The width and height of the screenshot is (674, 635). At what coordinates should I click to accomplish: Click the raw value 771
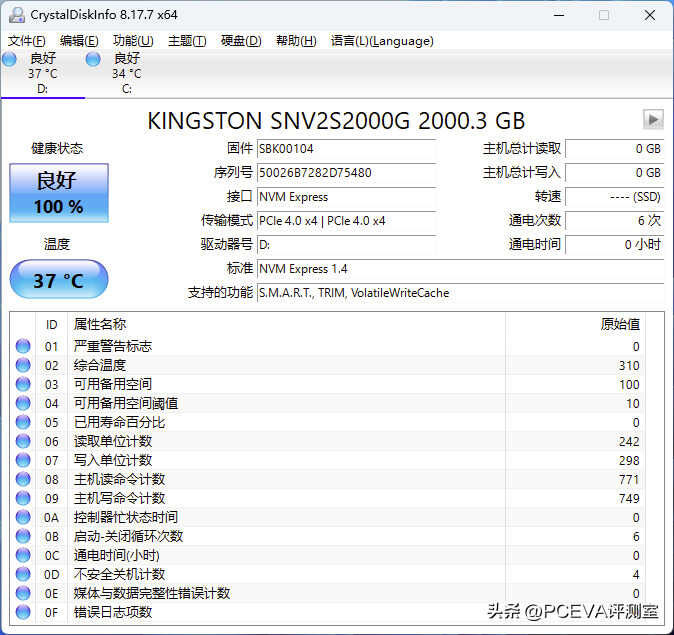[x=629, y=479]
